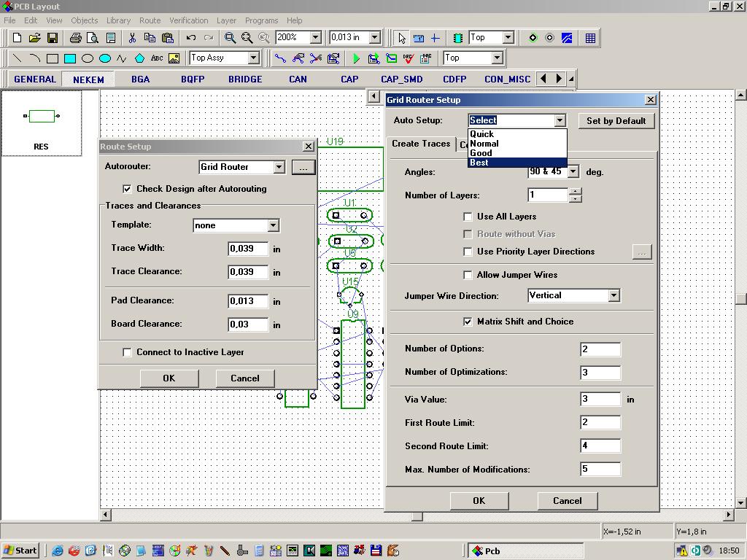747x560 pixels.
Task: Expand the Template dropdown
Action: click(273, 225)
